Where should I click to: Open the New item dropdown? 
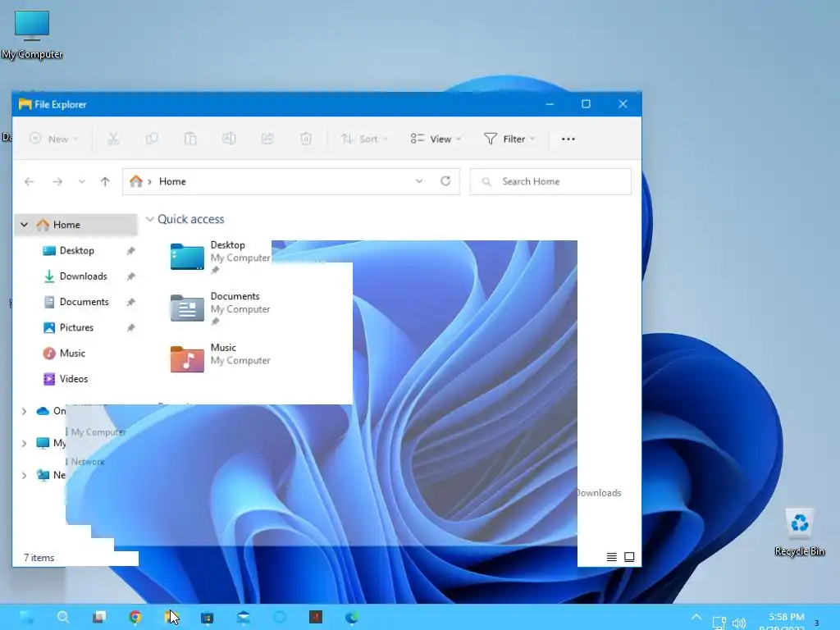click(53, 139)
